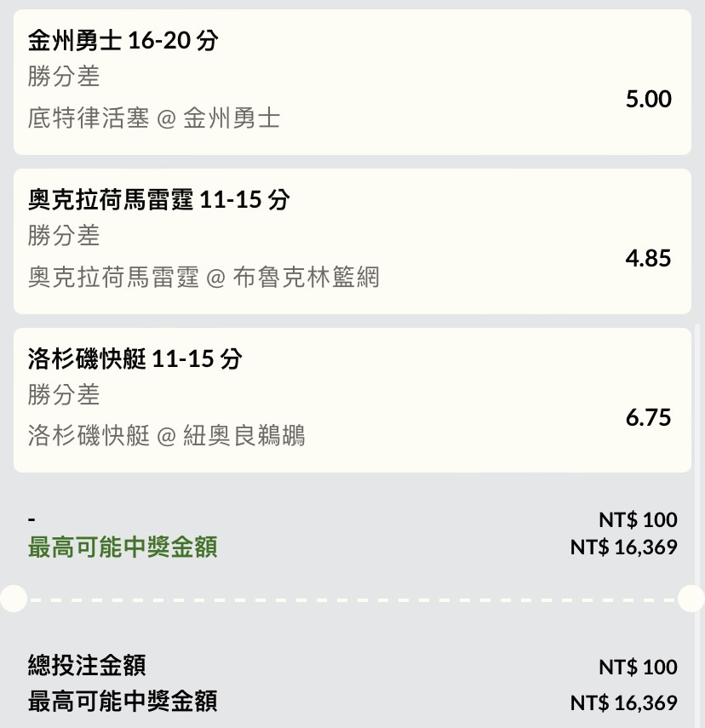Click the 奧克拉荷馬雷霆 @ 布魯克林籃網 matchup text
Image resolution: width=705 pixels, height=728 pixels.
(x=203, y=278)
